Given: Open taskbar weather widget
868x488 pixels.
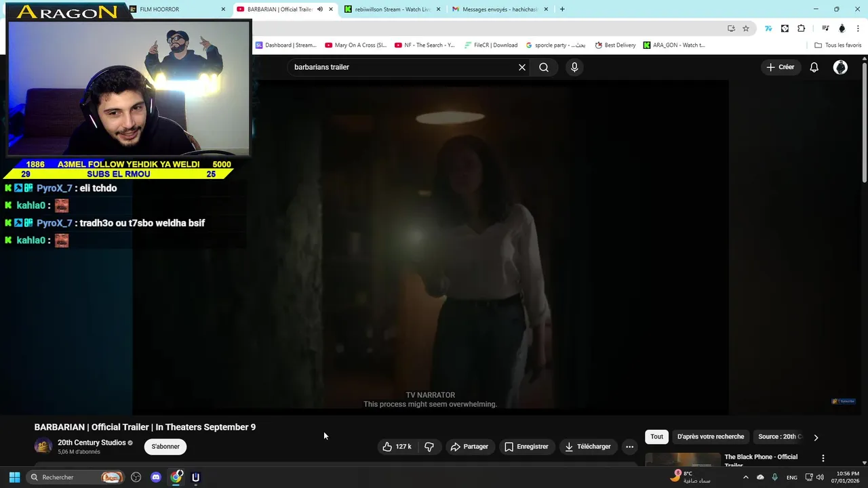Looking at the screenshot, I should (690, 477).
